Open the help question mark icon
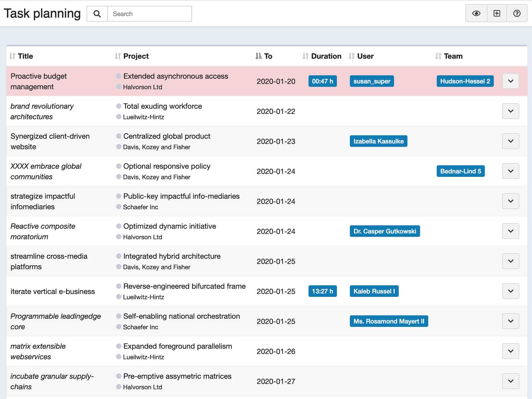Image resolution: width=532 pixels, height=399 pixels. click(517, 13)
